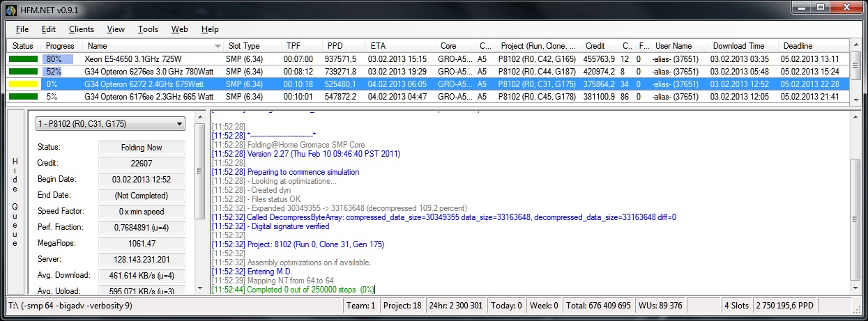Select the Xeon E5-4650 3.1GHz 725W row
The height and width of the screenshot is (321, 868).
point(429,59)
